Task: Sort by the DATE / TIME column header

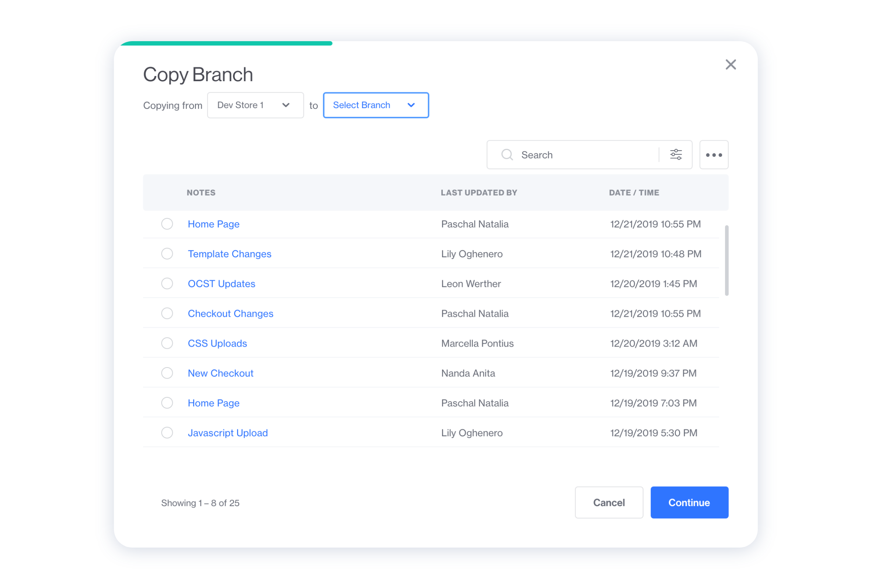Action: (634, 192)
